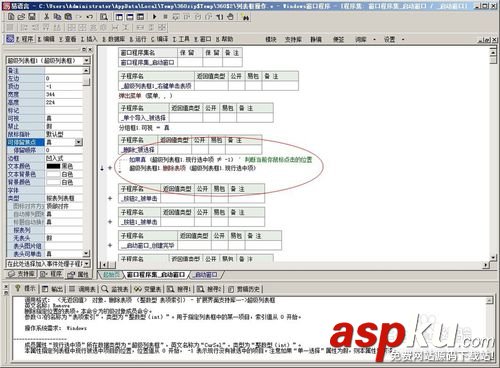Open the 剪辑历史 output tab

point(245,289)
